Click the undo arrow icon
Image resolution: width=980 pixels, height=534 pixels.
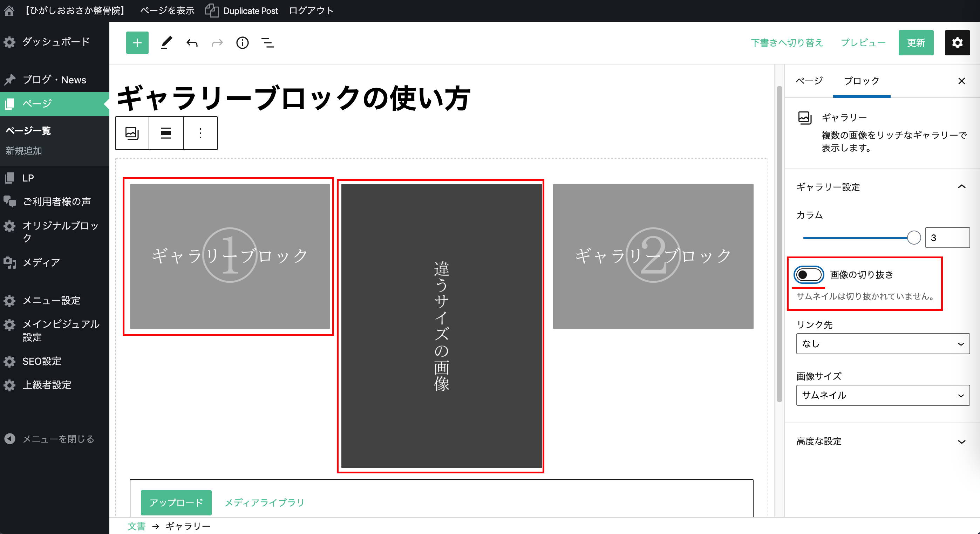pos(192,43)
